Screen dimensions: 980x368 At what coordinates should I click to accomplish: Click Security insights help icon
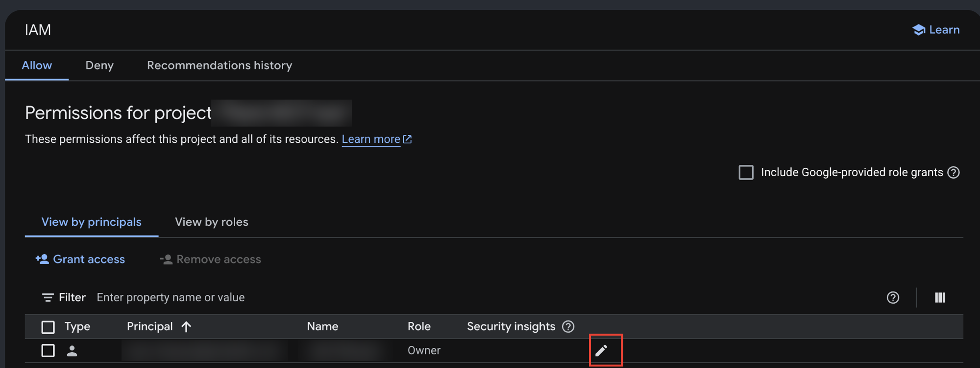click(x=568, y=326)
